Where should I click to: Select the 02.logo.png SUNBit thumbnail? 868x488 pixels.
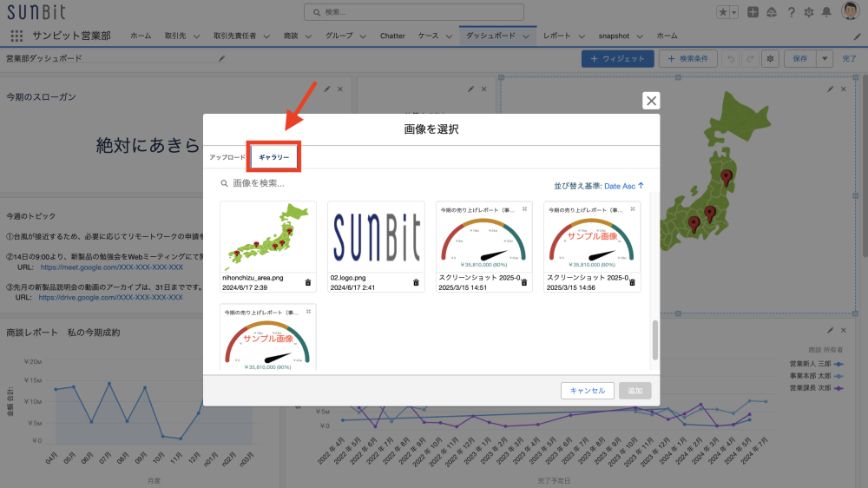[376, 237]
